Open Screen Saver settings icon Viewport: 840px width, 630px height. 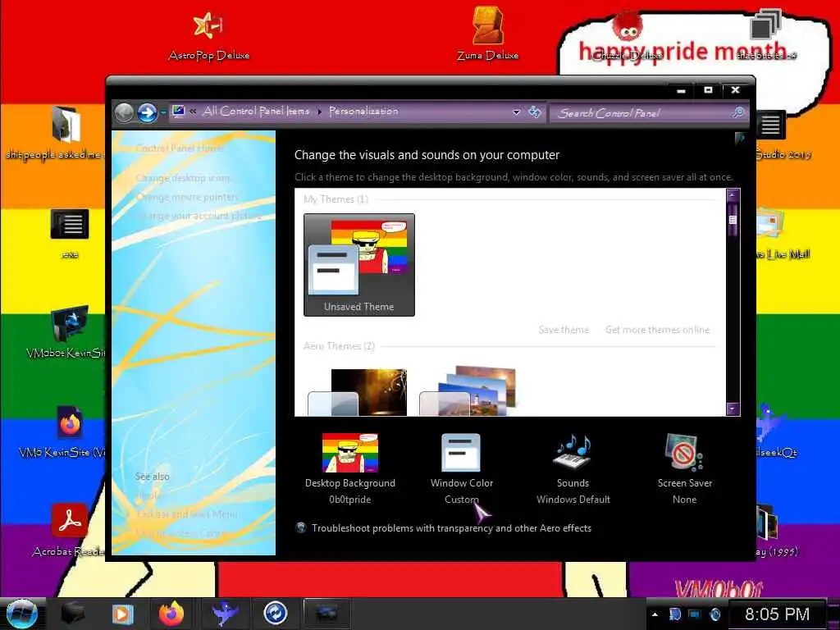[x=684, y=453]
